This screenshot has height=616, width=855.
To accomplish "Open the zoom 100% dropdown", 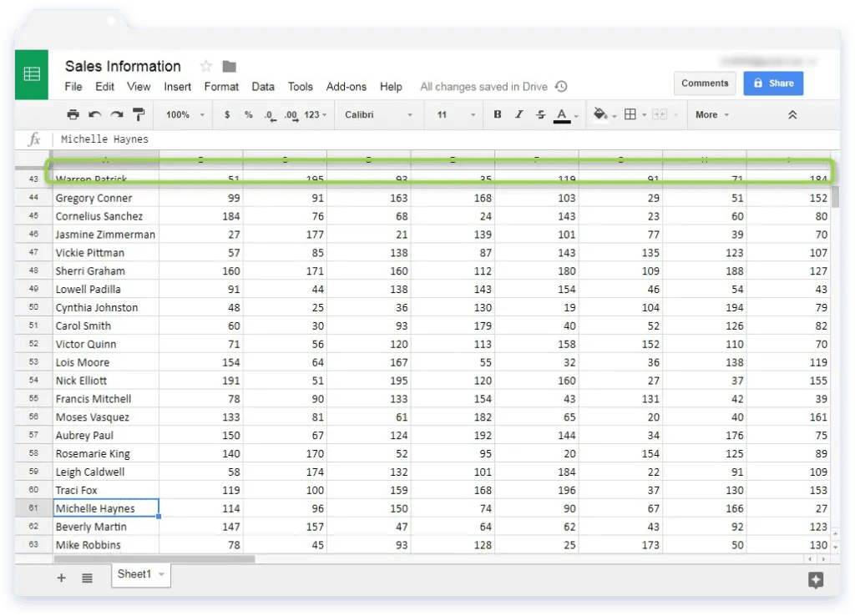I will [x=185, y=114].
